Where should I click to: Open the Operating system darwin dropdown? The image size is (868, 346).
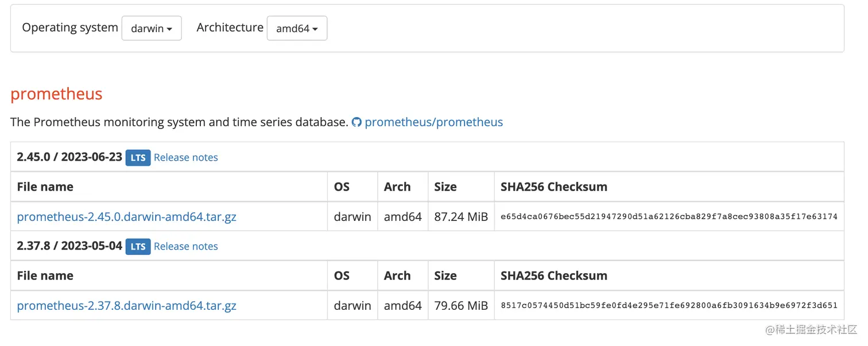pyautogui.click(x=152, y=28)
